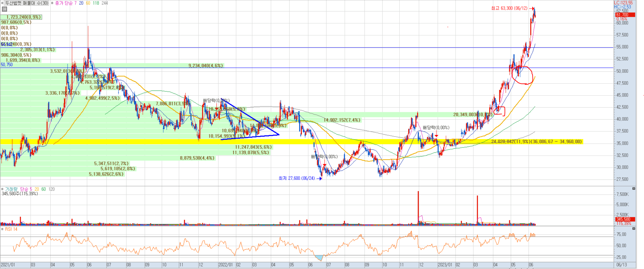Click the volume-profile value 14,902,152(7.4%)

[x=342, y=120]
